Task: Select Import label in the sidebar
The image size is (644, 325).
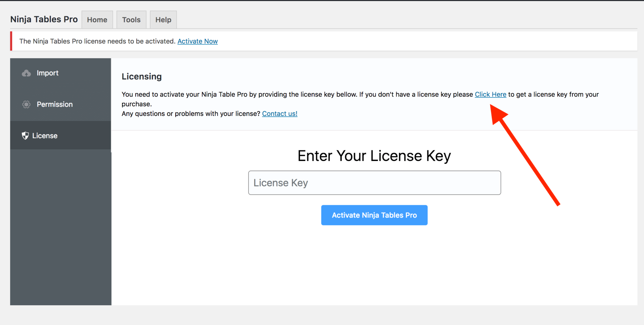Action: [47, 73]
